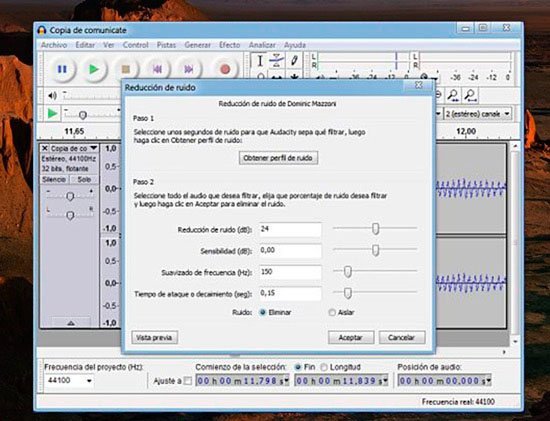Screen dimensions: 550x421
Task: Open the Efecto menu
Action: pyautogui.click(x=230, y=45)
